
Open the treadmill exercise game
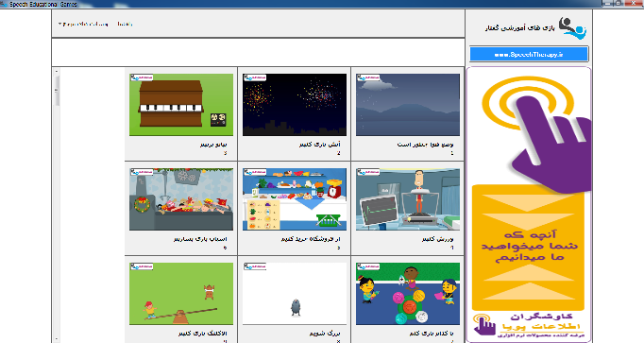pyautogui.click(x=408, y=199)
